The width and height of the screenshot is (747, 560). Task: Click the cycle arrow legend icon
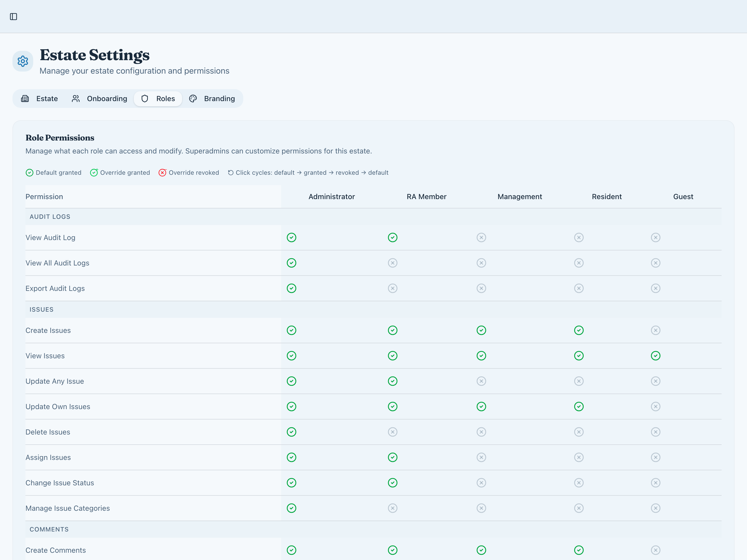(231, 172)
